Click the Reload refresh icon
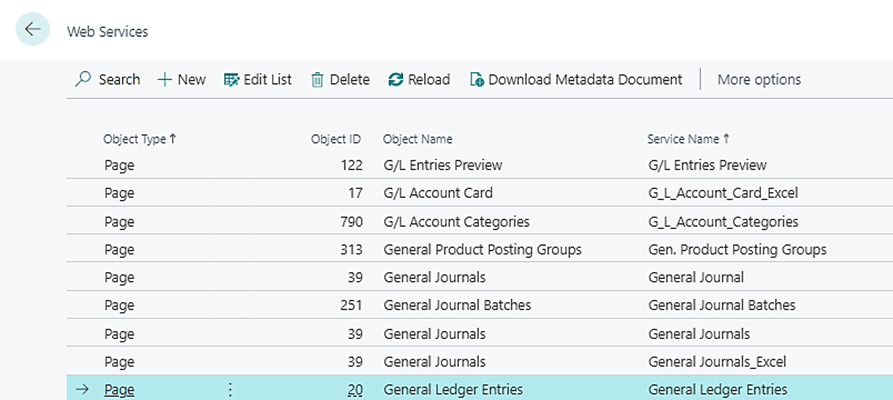The height and width of the screenshot is (400, 893). click(396, 80)
